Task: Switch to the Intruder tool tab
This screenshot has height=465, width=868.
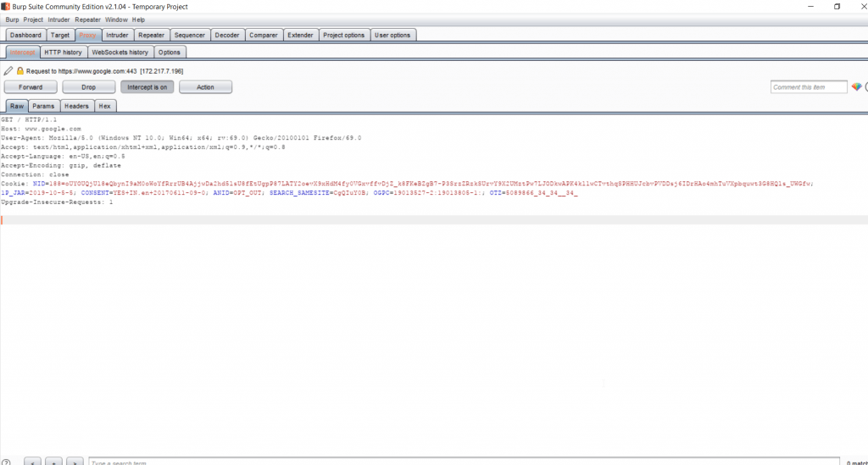Action: pyautogui.click(x=117, y=35)
